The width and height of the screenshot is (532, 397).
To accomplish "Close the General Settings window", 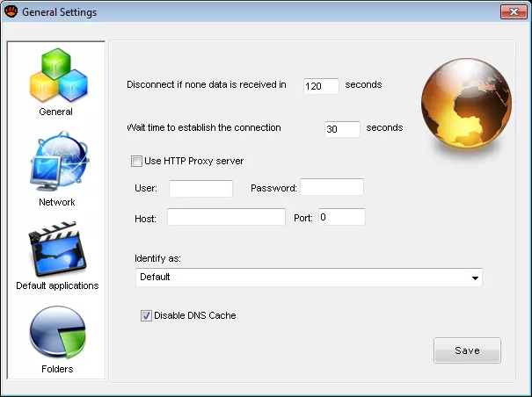I will point(514,12).
